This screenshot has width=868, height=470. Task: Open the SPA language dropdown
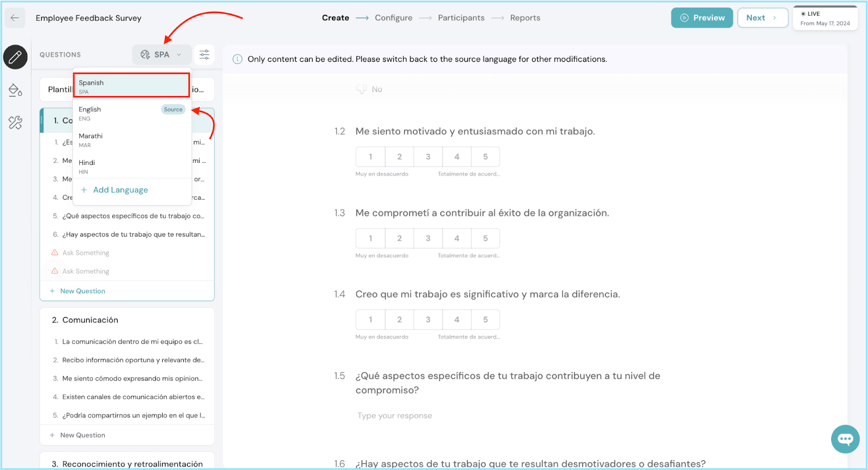point(162,55)
